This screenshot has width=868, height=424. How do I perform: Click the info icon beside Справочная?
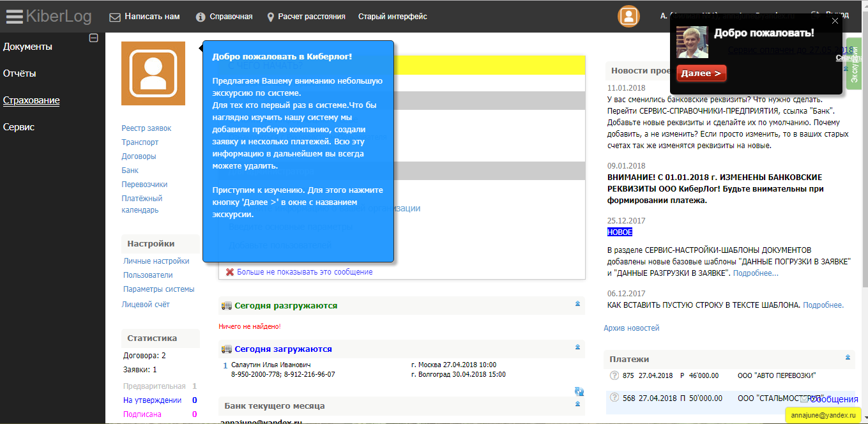coord(201,17)
